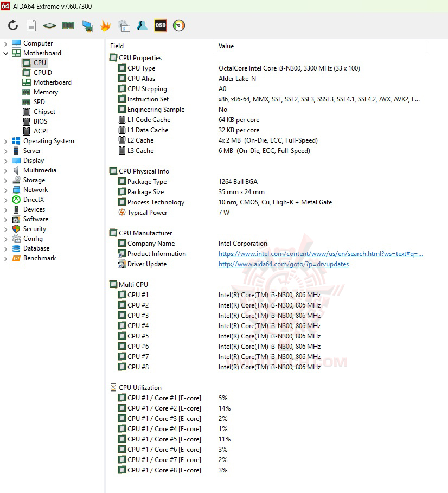Click the DirectX Xbox icon

(16, 200)
